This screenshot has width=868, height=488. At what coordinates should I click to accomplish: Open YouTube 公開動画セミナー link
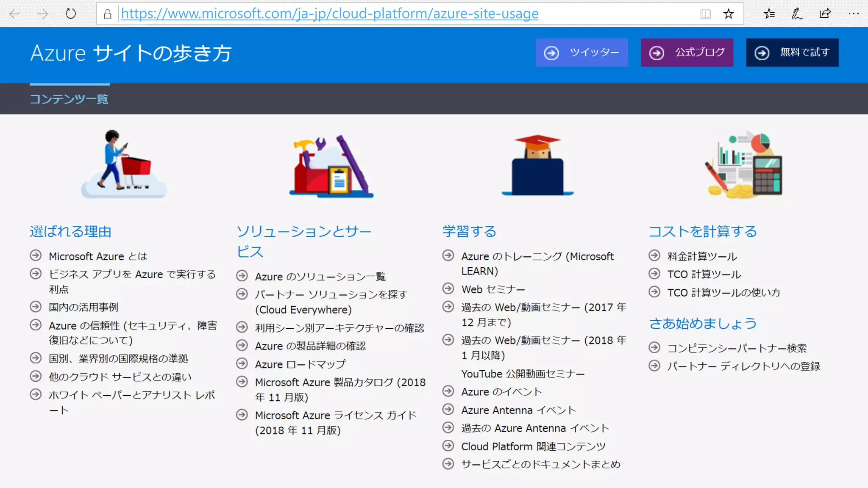coord(523,374)
